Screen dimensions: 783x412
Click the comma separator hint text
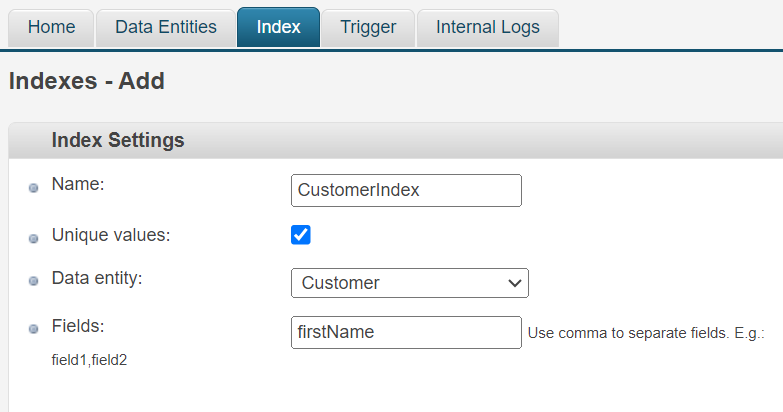(645, 333)
